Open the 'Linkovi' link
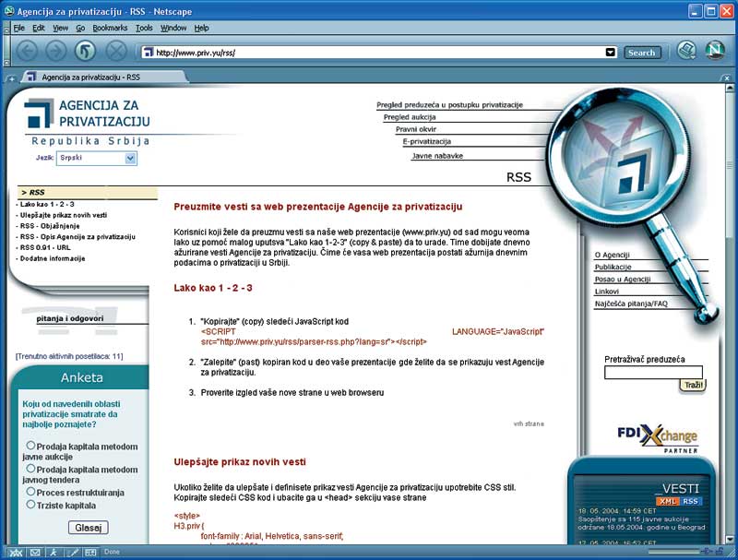Screen dimensions: 738x560 click(x=607, y=292)
